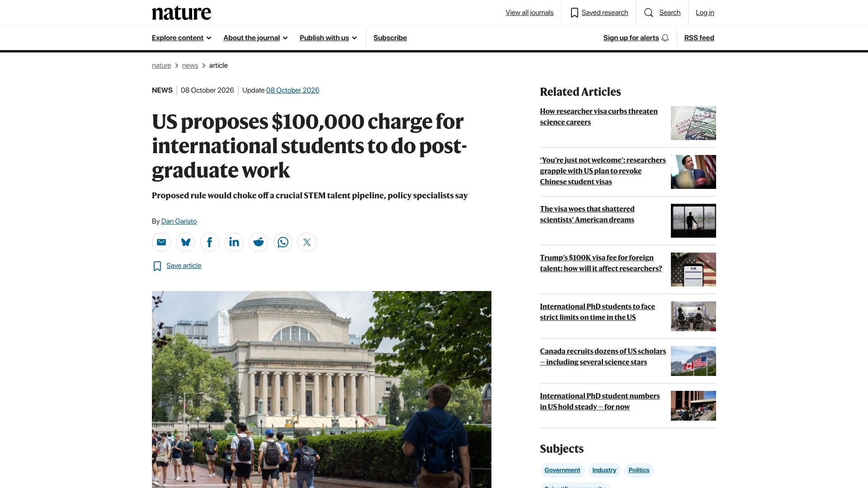Share article via email icon
The height and width of the screenshot is (488, 868).
click(161, 242)
